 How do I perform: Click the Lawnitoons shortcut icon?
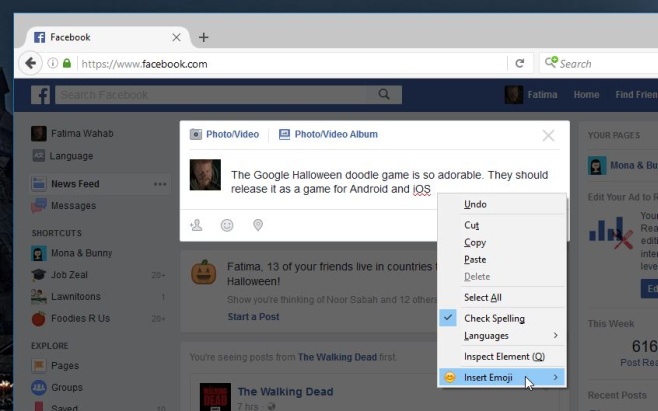click(39, 296)
